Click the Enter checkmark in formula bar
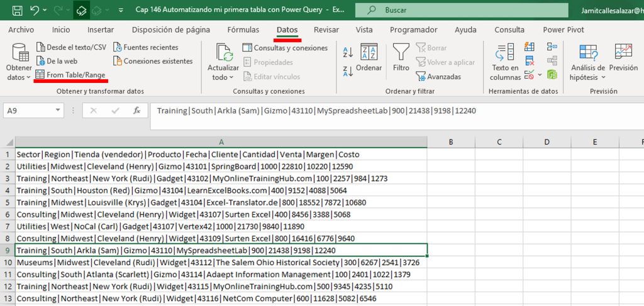The width and height of the screenshot is (644, 306). click(115, 111)
